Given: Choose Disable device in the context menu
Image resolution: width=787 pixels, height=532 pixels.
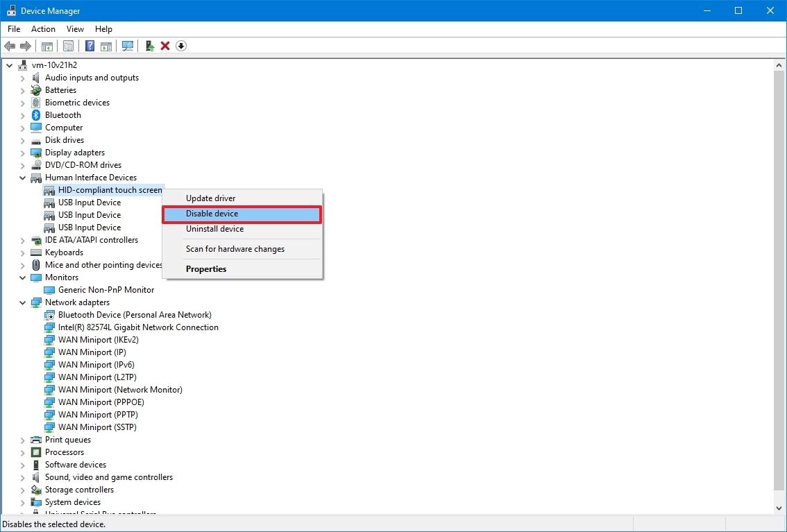Looking at the screenshot, I should (242, 214).
